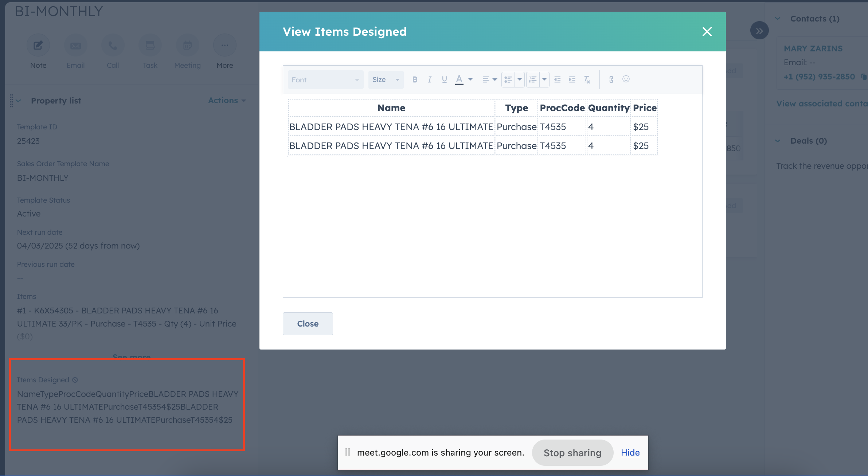Open the More activity menu

click(224, 45)
